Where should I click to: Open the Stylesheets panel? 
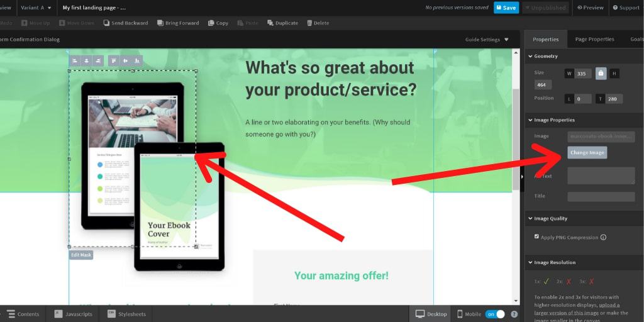click(126, 314)
